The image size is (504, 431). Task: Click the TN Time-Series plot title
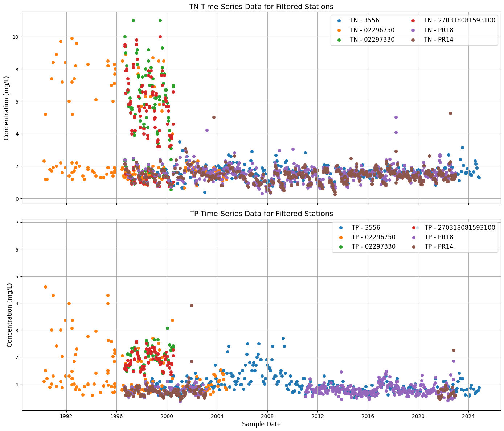click(261, 6)
